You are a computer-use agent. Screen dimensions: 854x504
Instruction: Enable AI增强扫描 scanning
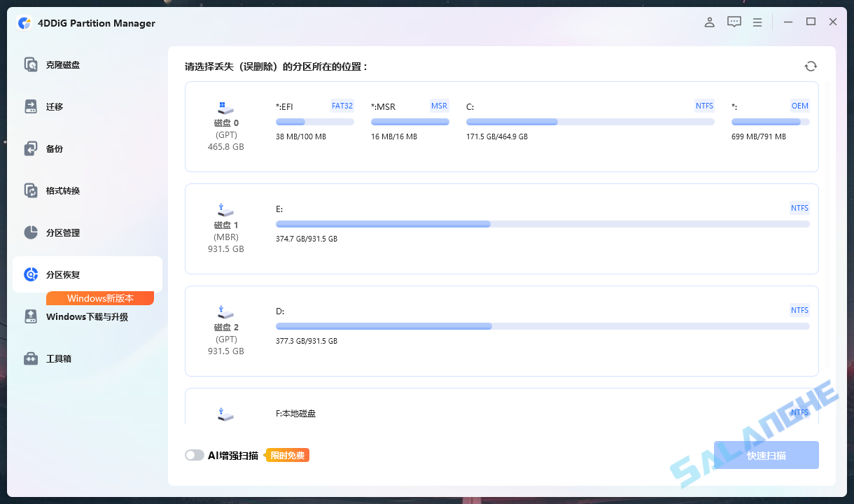pos(195,454)
